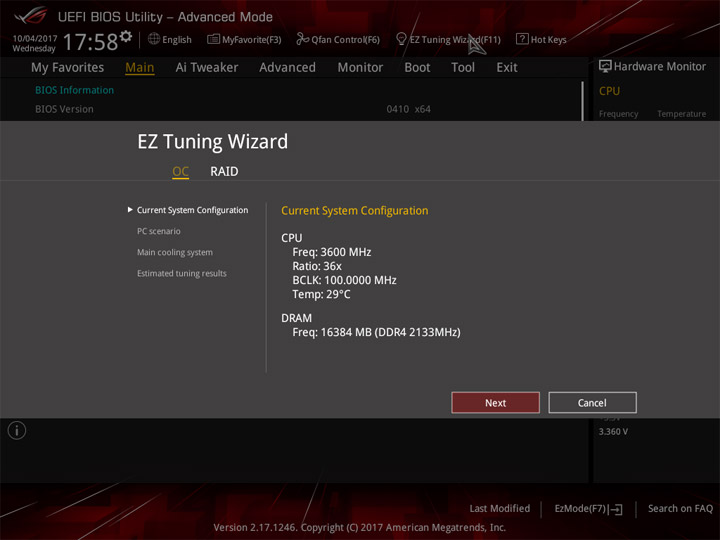Viewport: 720px width, 540px height.
Task: Open the Ai Tweaker menu
Action: click(x=207, y=68)
